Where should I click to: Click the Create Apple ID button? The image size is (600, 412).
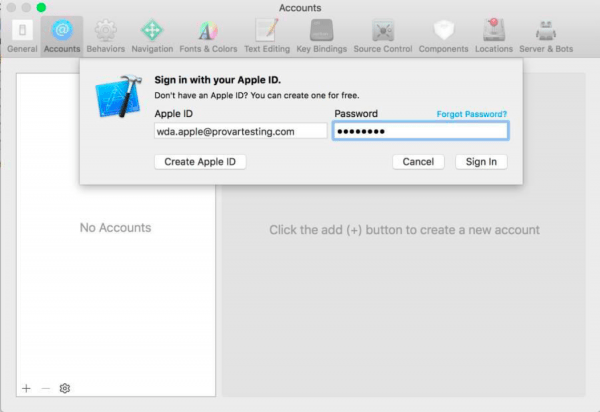coord(200,162)
